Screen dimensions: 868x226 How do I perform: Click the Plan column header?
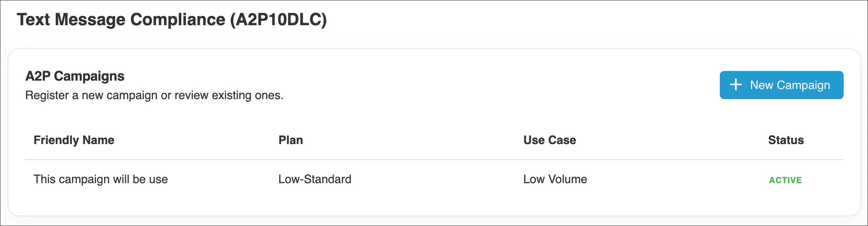[x=290, y=140]
